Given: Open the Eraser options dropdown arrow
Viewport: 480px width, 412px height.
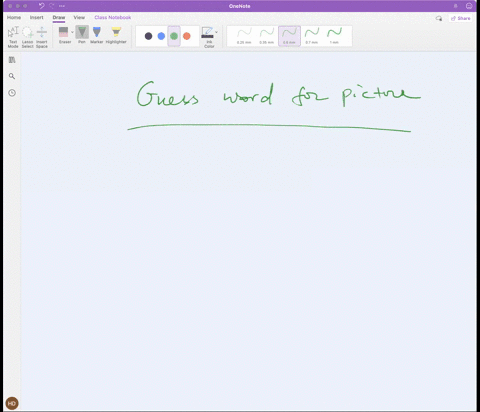Looking at the screenshot, I should coord(72,32).
